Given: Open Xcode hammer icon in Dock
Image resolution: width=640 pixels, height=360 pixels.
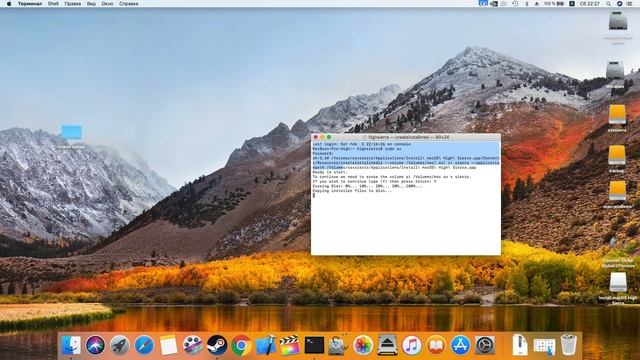Looking at the screenshot, I should click(x=266, y=345).
